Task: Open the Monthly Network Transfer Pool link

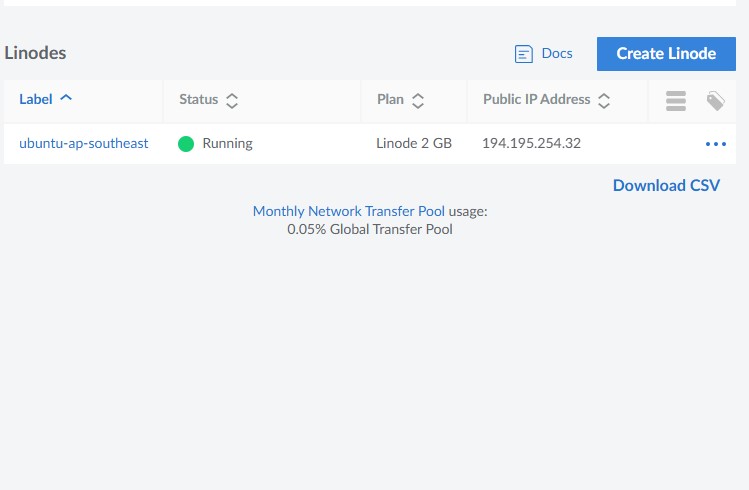Action: coord(348,212)
